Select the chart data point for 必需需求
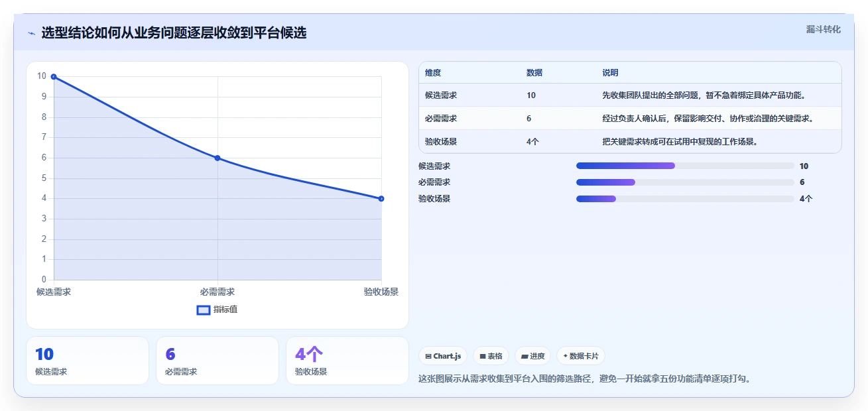This screenshot has height=411, width=868. (x=217, y=158)
